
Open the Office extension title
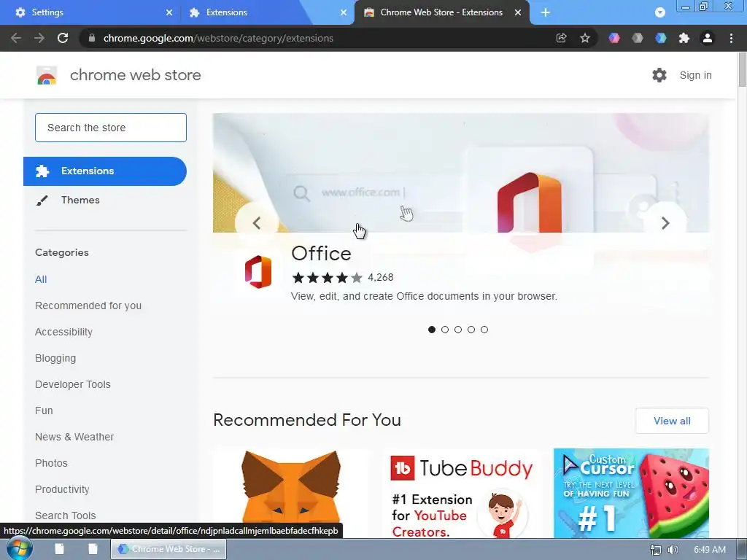click(x=321, y=253)
